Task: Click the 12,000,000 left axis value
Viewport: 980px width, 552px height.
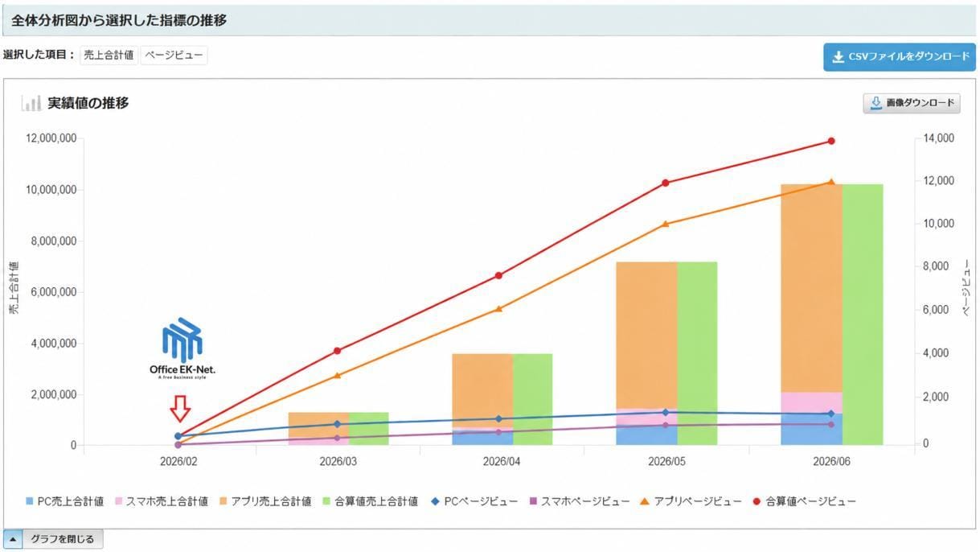Action: pos(50,138)
